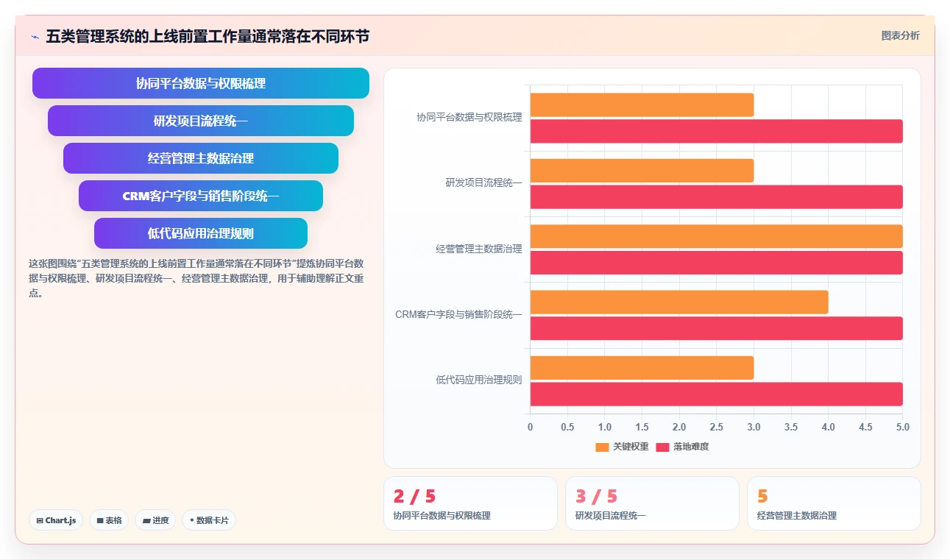Screen dimensions: 950x560
Task: Select the CRM客户字段与销售阶段统一 funnel bar
Action: pos(201,196)
